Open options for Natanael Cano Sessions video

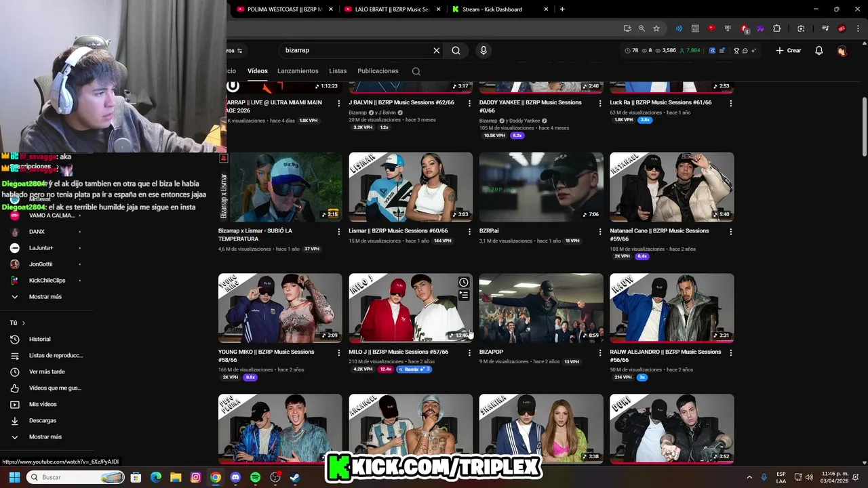[730, 232]
